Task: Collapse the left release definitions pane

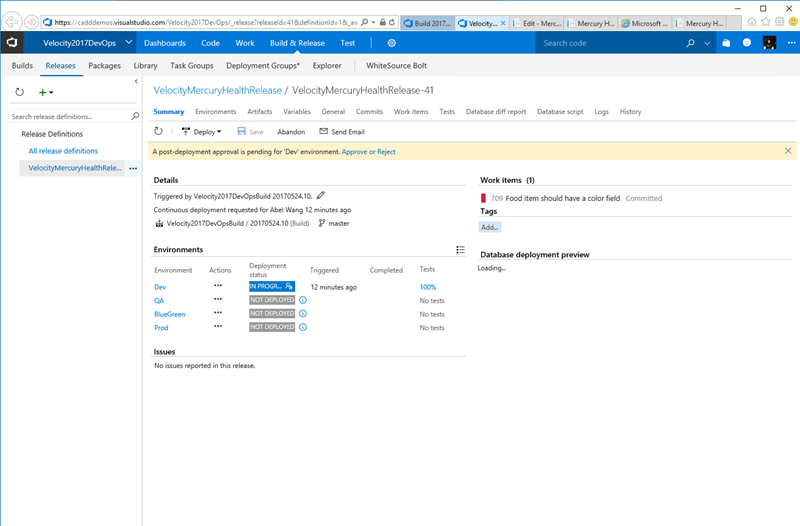Action: pos(136,81)
